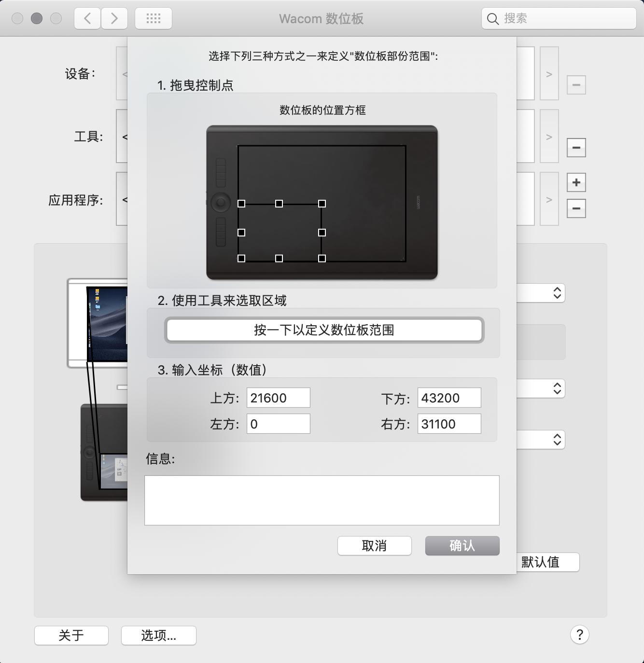Open the show-all grid view icon in toolbar
644x663 pixels.
pyautogui.click(x=153, y=18)
